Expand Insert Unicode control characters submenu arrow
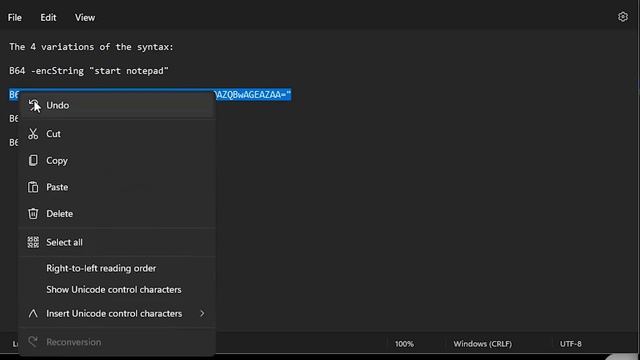Image resolution: width=640 pixels, height=360 pixels. point(202,313)
